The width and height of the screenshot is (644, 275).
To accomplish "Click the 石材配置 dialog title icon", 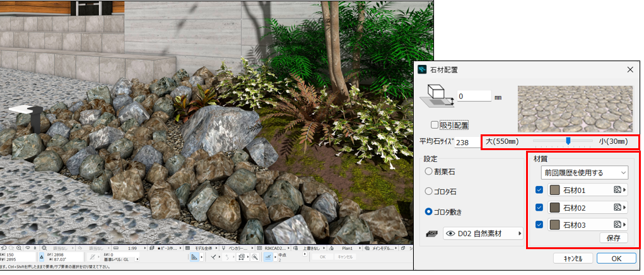I will coord(422,69).
